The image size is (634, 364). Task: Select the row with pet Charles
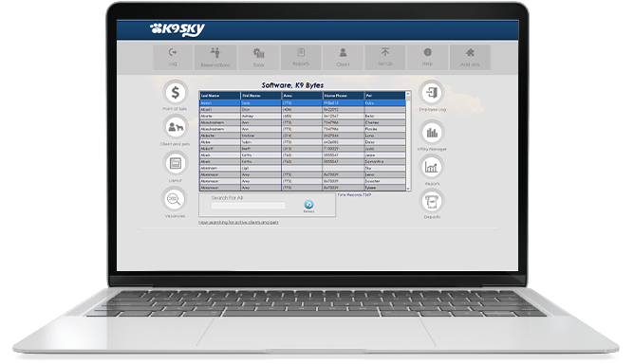click(303, 122)
